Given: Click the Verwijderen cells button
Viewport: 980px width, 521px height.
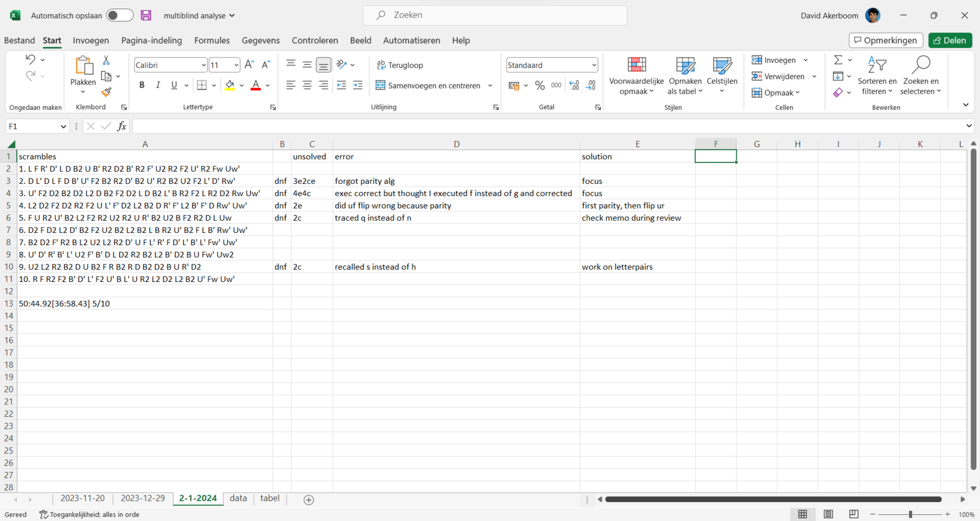Looking at the screenshot, I should (x=778, y=77).
